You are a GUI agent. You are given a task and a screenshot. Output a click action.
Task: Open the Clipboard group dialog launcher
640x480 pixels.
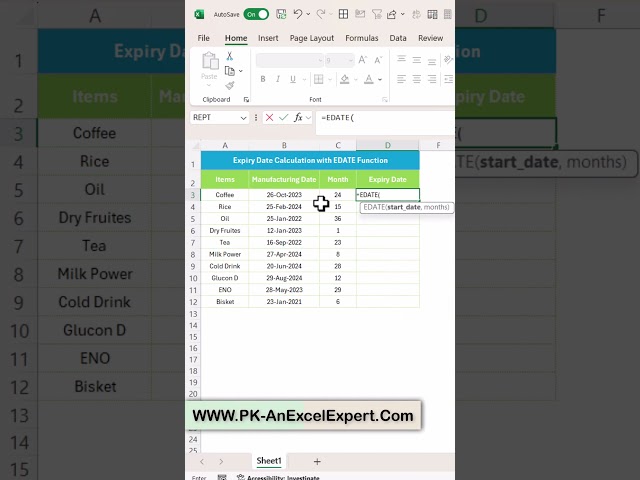coord(246,100)
